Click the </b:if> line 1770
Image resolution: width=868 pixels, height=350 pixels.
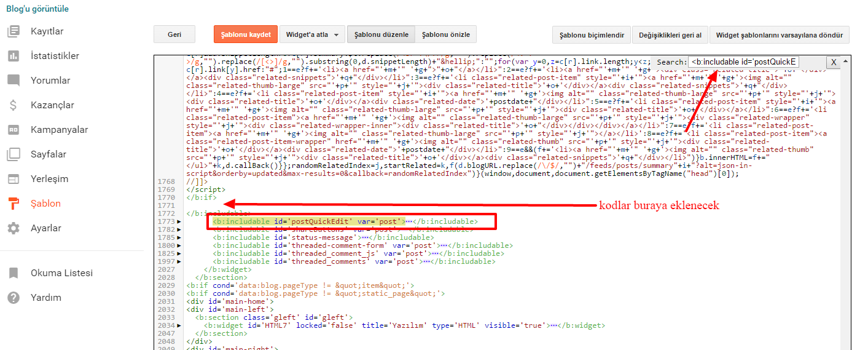pos(201,197)
